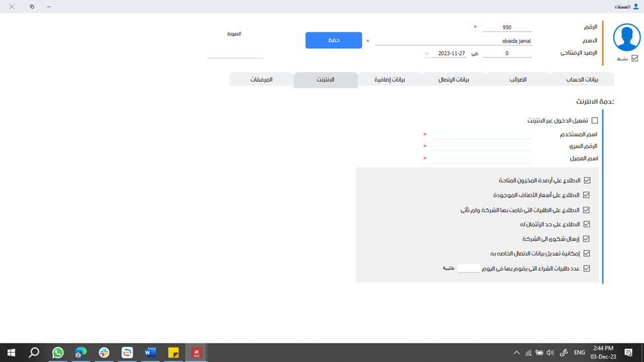Viewport: 644px width, 362px height.
Task: Open volume control tray icon
Action: click(550, 353)
